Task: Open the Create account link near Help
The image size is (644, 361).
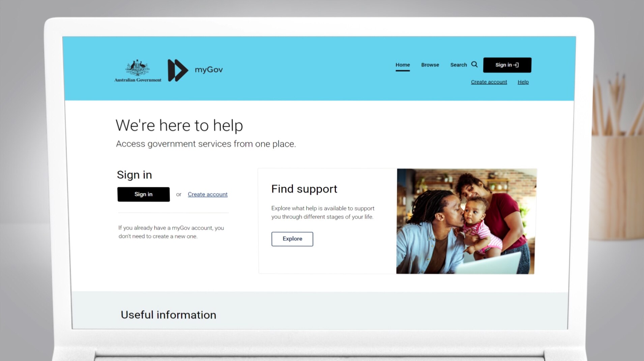Action: (x=489, y=82)
